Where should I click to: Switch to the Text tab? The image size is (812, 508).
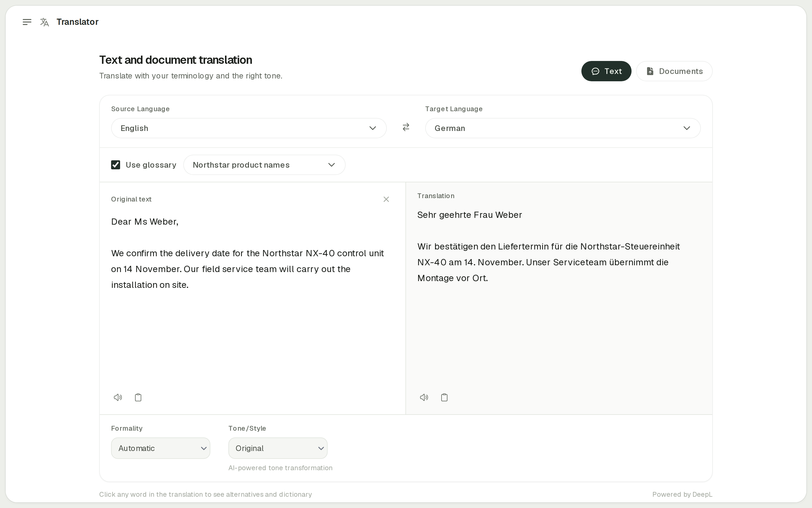[606, 71]
